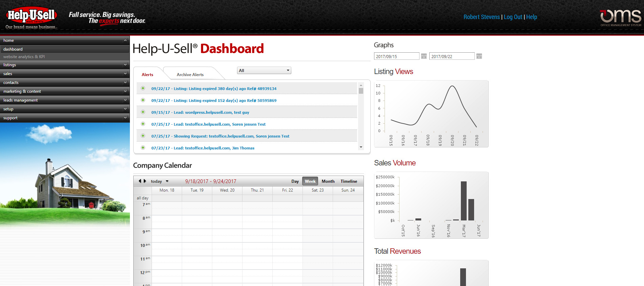Open the Jim Thomas lead alert link
The image size is (644, 286).
click(x=203, y=148)
